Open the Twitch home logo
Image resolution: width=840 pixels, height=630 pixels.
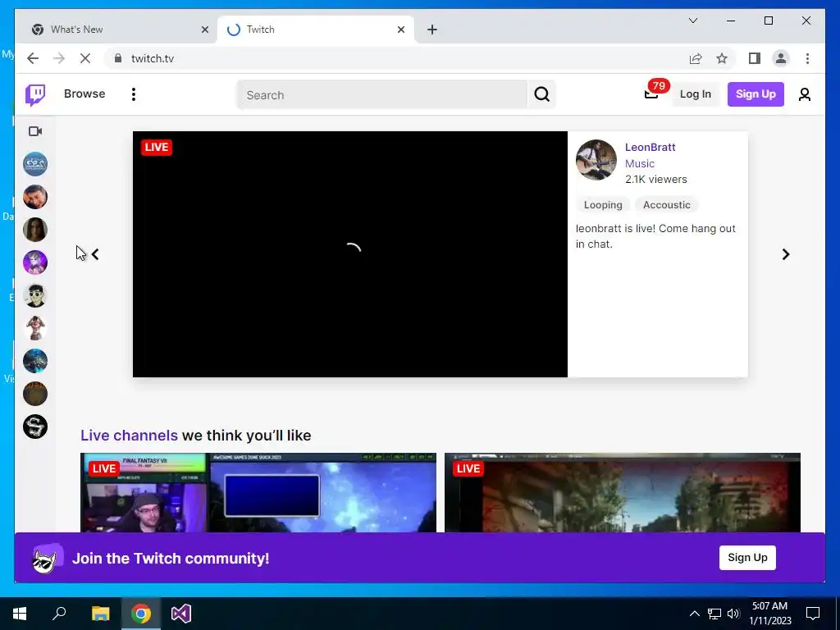point(35,95)
